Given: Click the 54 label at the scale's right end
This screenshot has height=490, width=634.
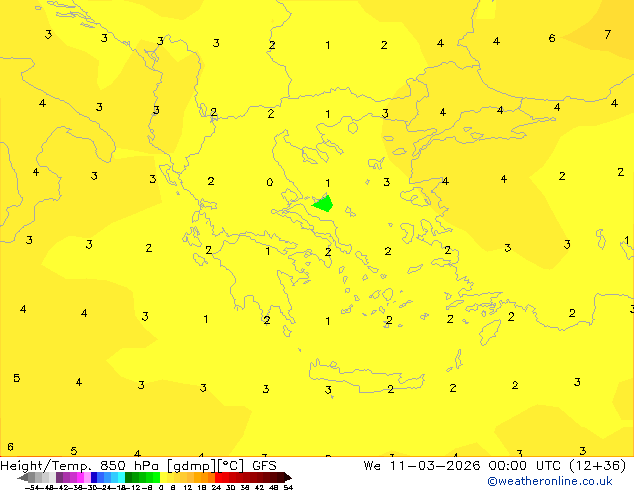Looking at the screenshot, I should tap(288, 487).
